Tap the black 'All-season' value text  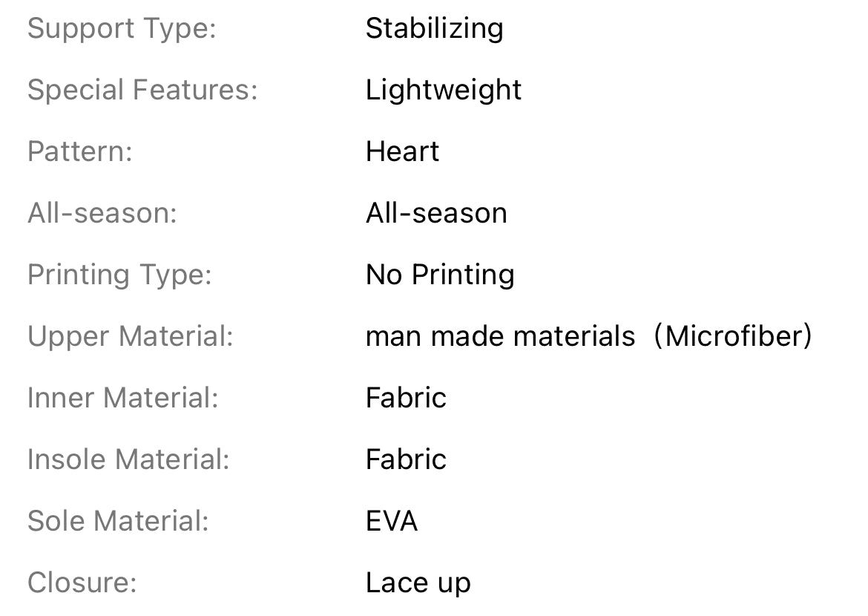(436, 214)
